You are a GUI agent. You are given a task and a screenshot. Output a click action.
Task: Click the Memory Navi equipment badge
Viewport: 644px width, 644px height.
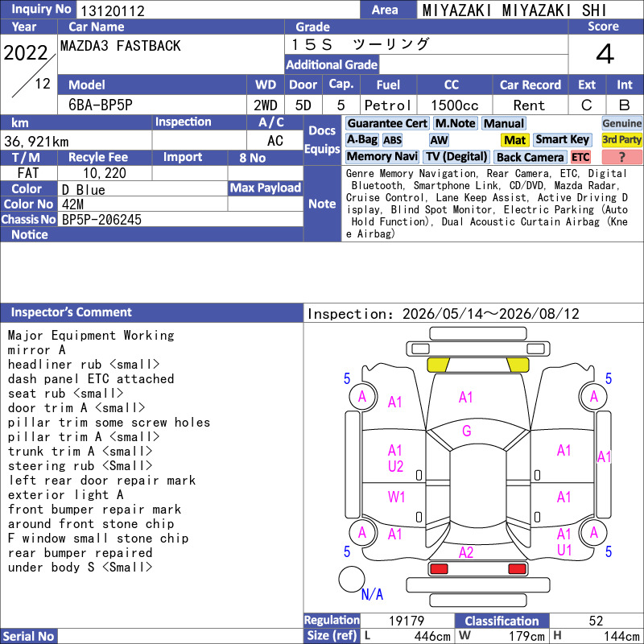(x=382, y=157)
